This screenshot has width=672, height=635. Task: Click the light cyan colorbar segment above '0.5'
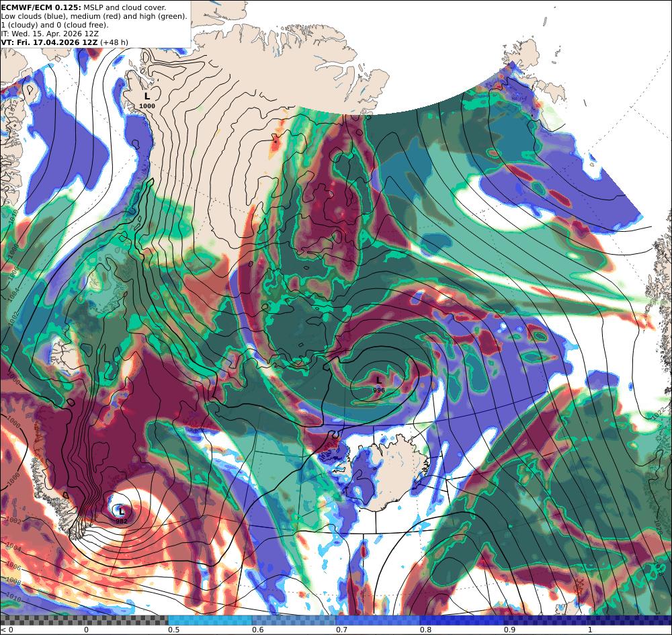[x=210, y=620]
